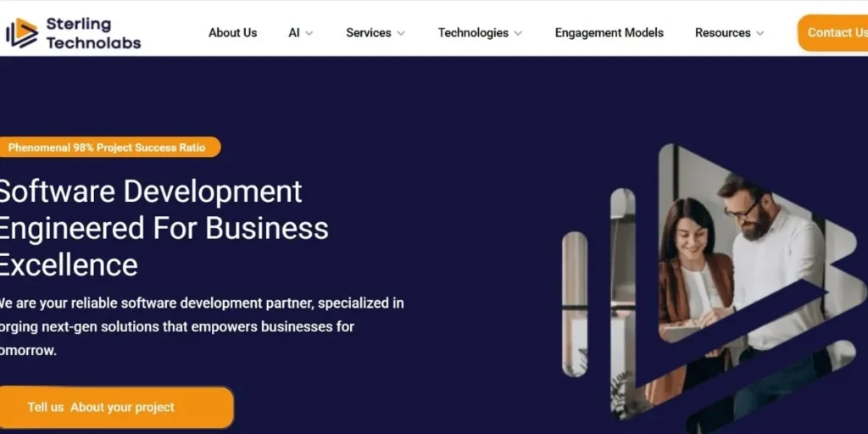Image resolution: width=868 pixels, height=434 pixels.
Task: Click the 98% Project Success Ratio badge
Action: tap(110, 147)
